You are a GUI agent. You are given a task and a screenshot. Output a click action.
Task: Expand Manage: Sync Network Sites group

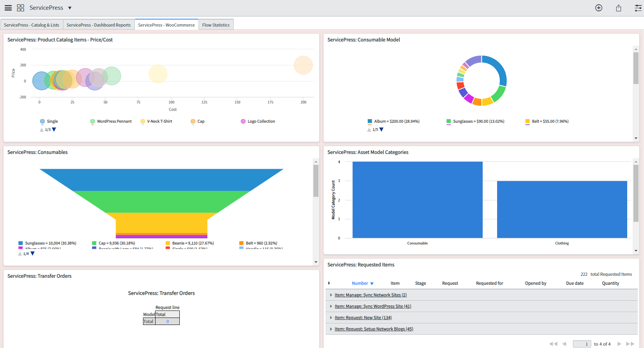[x=331, y=295]
